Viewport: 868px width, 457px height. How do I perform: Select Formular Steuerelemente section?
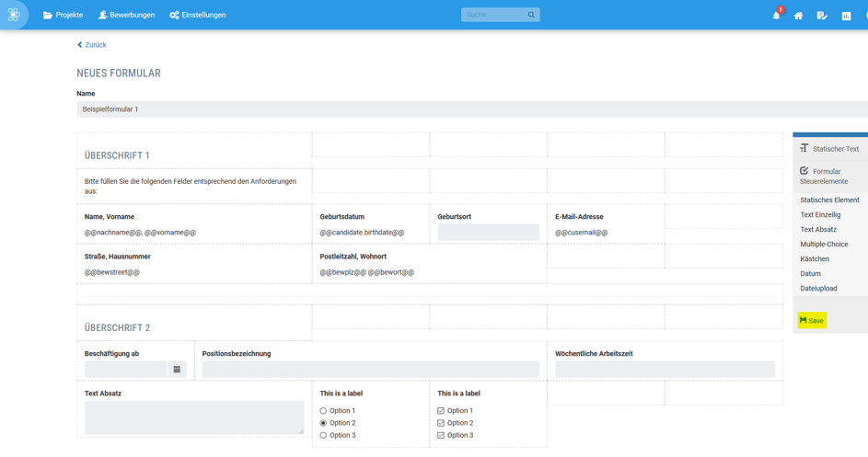(x=830, y=176)
